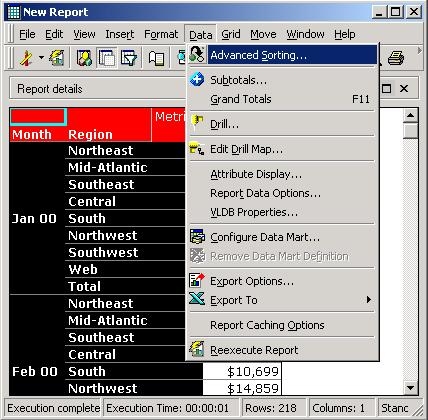Open VLDB Properties dialog

[254, 212]
